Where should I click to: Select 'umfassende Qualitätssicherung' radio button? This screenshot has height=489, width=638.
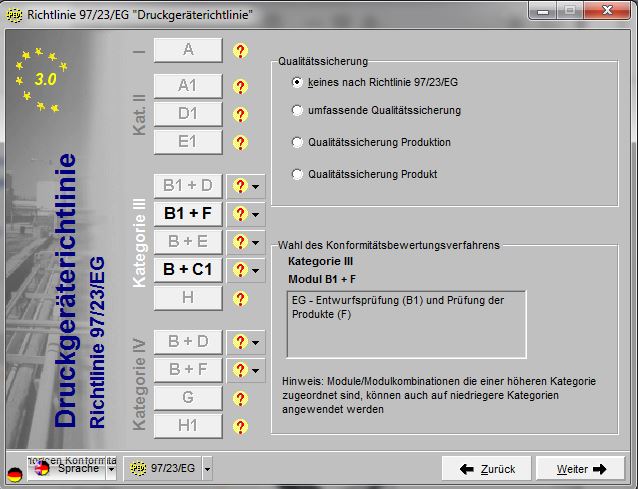[x=377, y=110]
